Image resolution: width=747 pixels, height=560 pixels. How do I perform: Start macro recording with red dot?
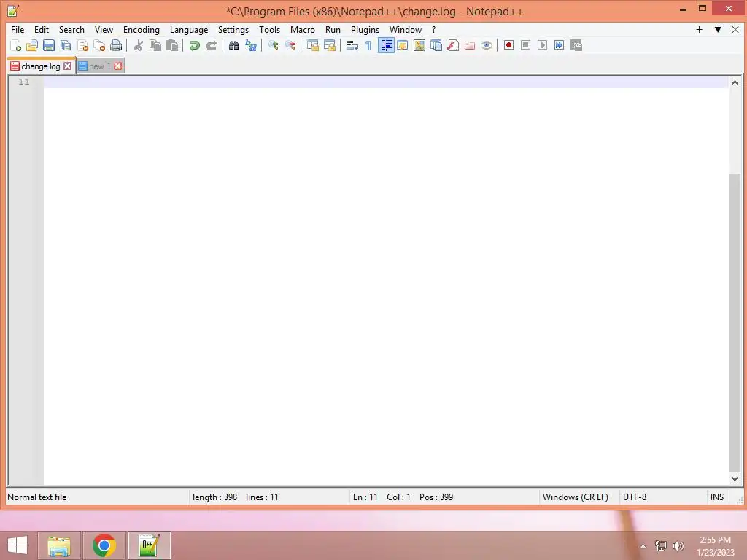pos(508,45)
